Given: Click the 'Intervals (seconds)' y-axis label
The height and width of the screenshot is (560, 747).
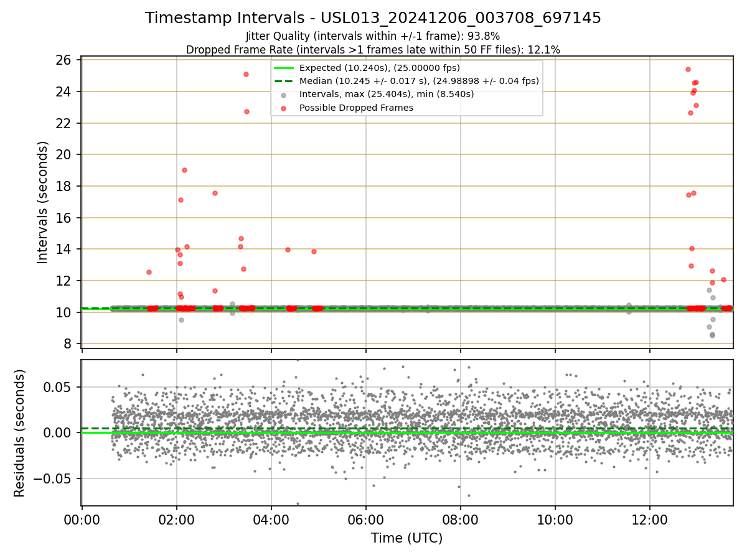Looking at the screenshot, I should pyautogui.click(x=42, y=202).
